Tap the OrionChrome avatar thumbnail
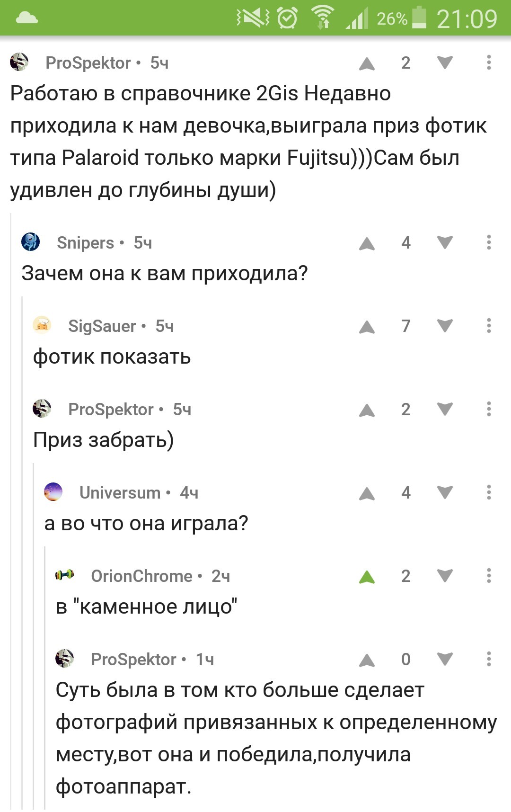Image resolution: width=511 pixels, height=812 pixels. [65, 575]
